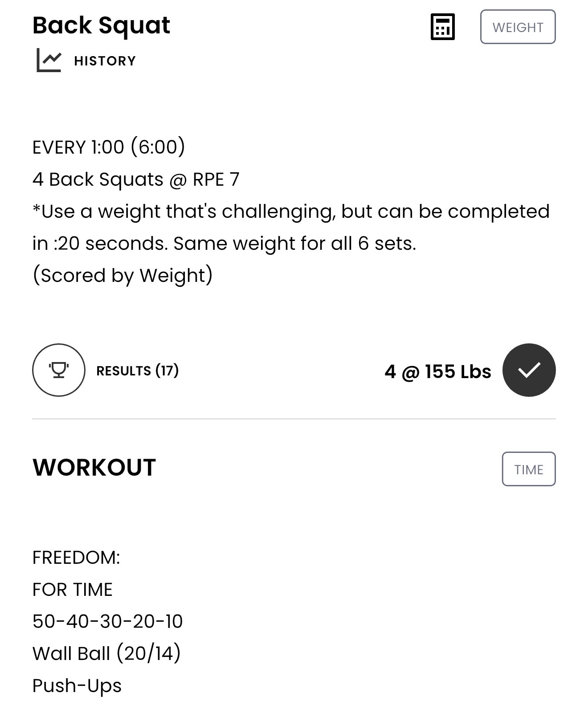Tap the trophy results icon

[x=59, y=370]
